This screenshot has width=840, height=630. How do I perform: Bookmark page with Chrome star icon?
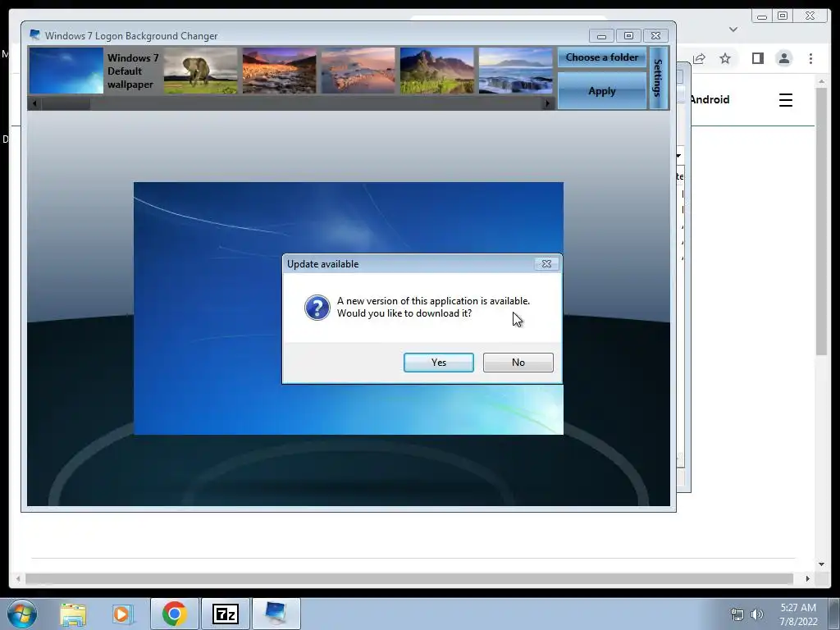click(x=725, y=58)
